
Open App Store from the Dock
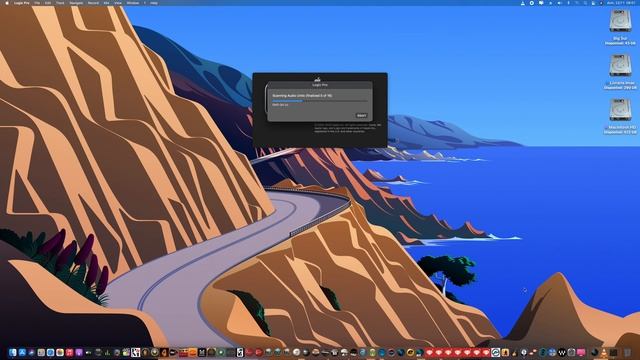pyautogui.click(x=22, y=352)
